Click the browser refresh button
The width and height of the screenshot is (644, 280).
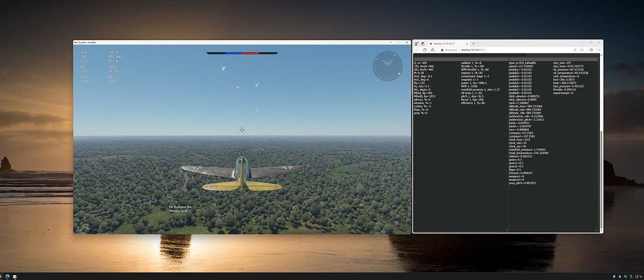[x=425, y=50]
